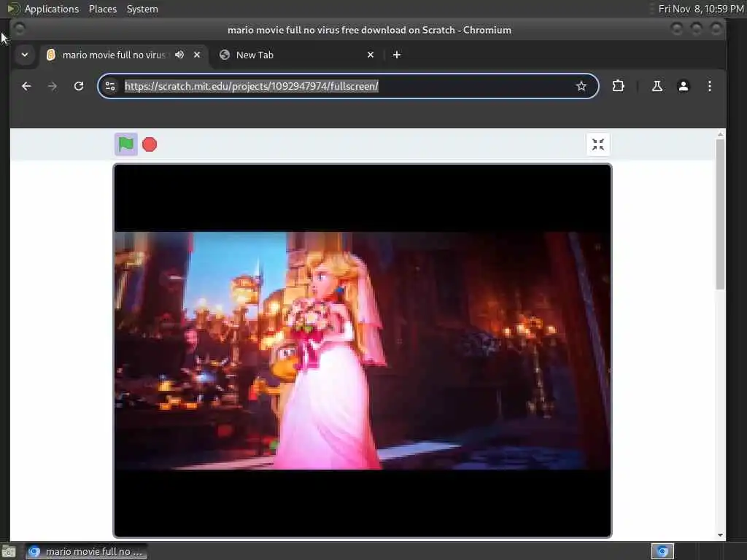This screenshot has width=747, height=560.
Task: Click the green flag to start project
Action: coord(125,144)
